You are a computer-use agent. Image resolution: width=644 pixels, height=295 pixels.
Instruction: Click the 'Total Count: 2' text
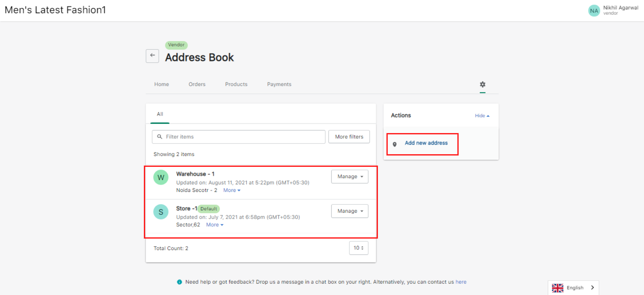tap(171, 248)
